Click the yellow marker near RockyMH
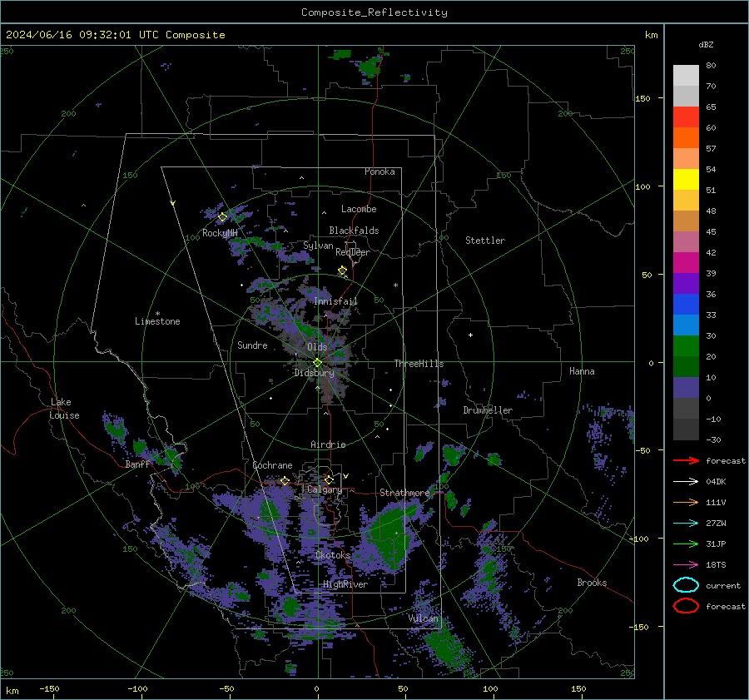The height and width of the screenshot is (700, 749). 222,217
